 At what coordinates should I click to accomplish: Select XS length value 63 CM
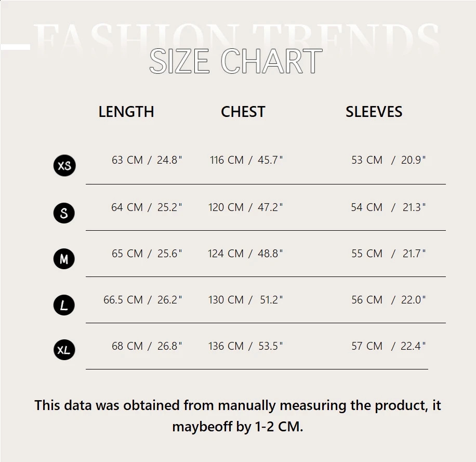click(127, 160)
